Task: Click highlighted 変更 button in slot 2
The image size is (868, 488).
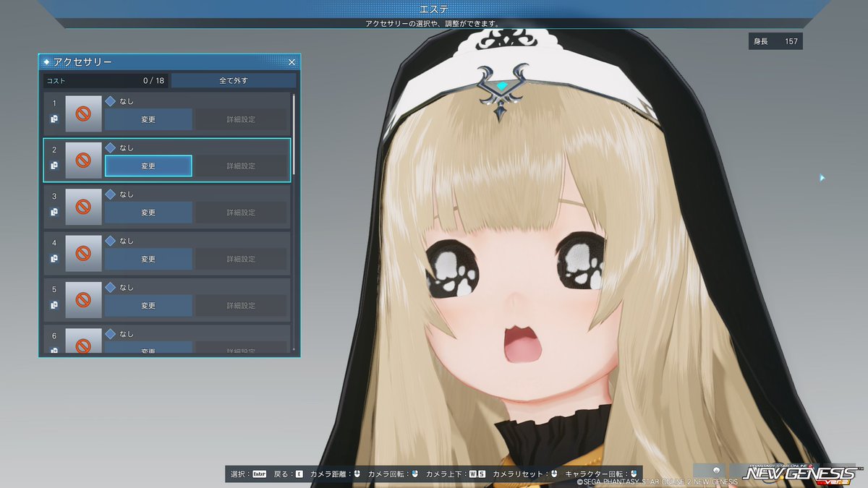Action: (x=148, y=166)
